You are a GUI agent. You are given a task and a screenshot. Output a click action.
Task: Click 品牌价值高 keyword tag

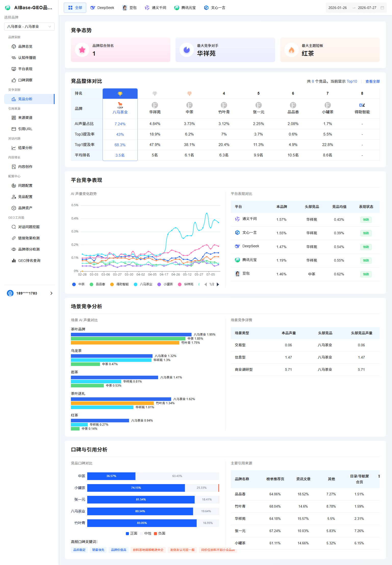tap(119, 550)
